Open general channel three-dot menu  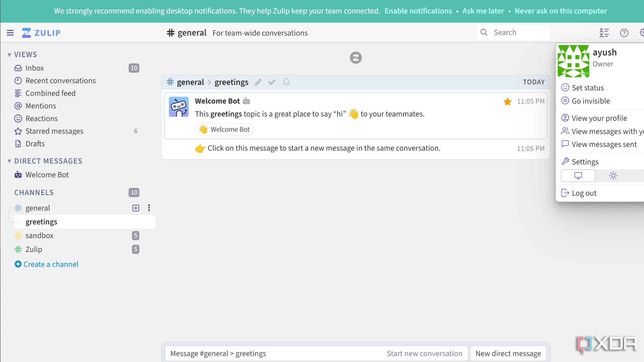tap(149, 208)
